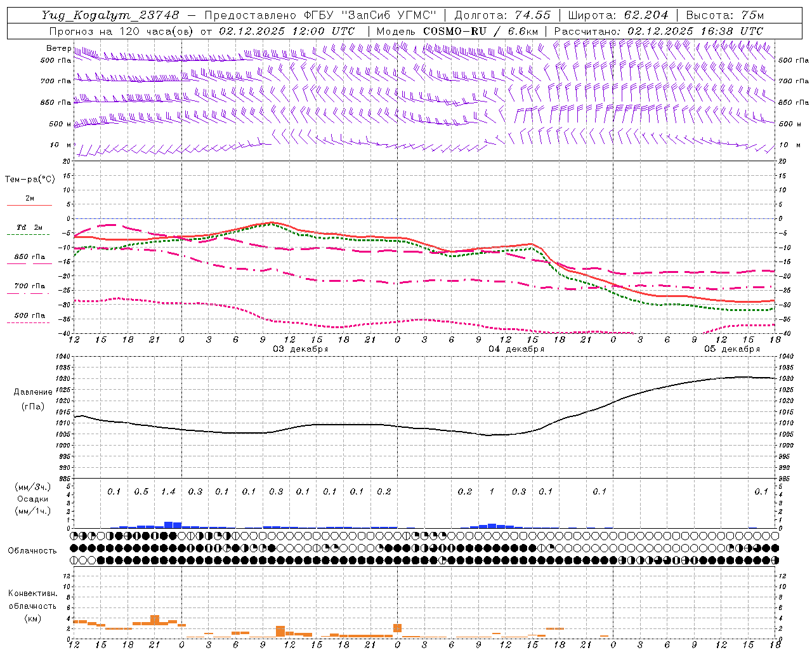Select the Давление pressure panel label

pos(32,392)
